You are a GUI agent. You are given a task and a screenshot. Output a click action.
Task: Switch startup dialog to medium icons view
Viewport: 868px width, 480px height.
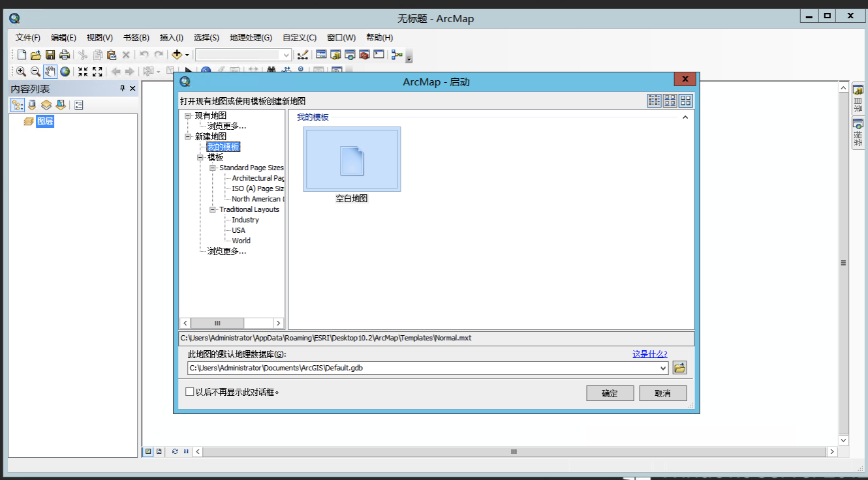click(x=670, y=100)
